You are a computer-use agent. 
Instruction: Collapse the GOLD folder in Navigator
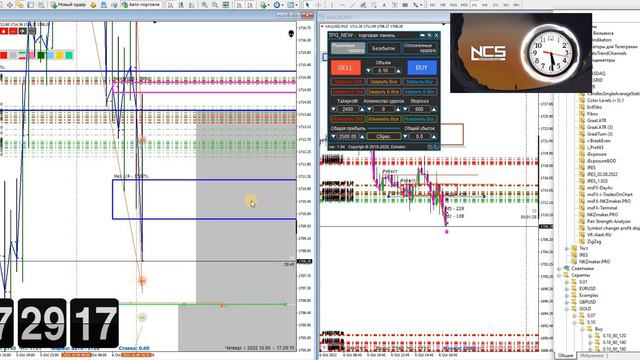click(x=567, y=309)
